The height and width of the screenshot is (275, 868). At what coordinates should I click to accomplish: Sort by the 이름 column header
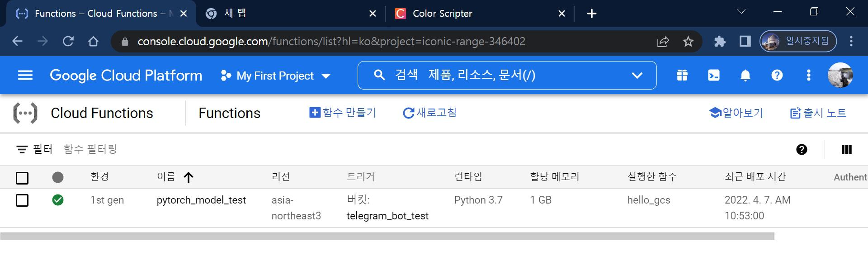click(x=166, y=177)
